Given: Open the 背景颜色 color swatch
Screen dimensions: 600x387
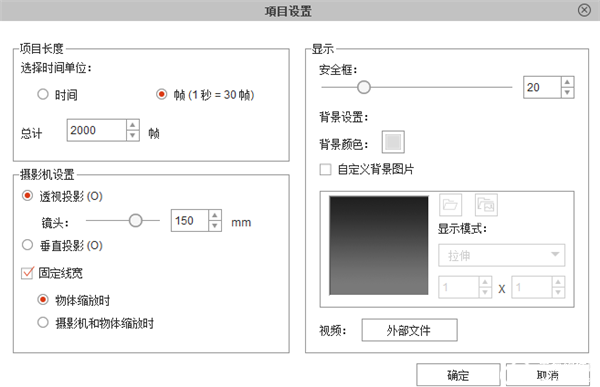Looking at the screenshot, I should (393, 142).
